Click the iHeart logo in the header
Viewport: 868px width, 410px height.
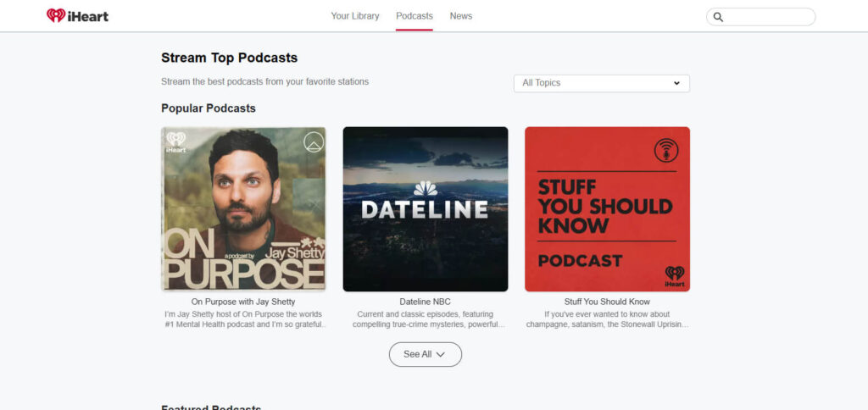pyautogui.click(x=77, y=16)
